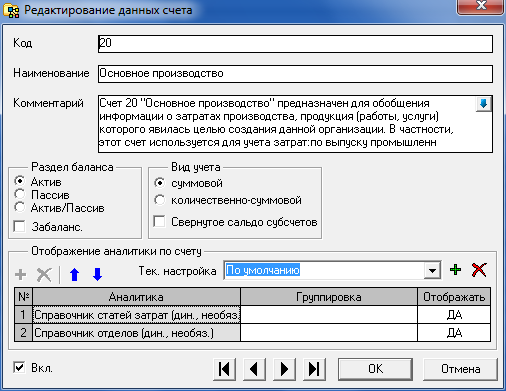Go to previous record navigation button
This screenshot has height=391, width=506.
coord(254,369)
